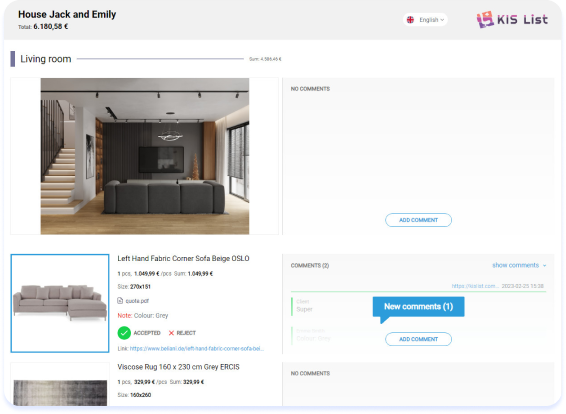Click the red reject X icon
566x414 pixels.
coord(171,333)
